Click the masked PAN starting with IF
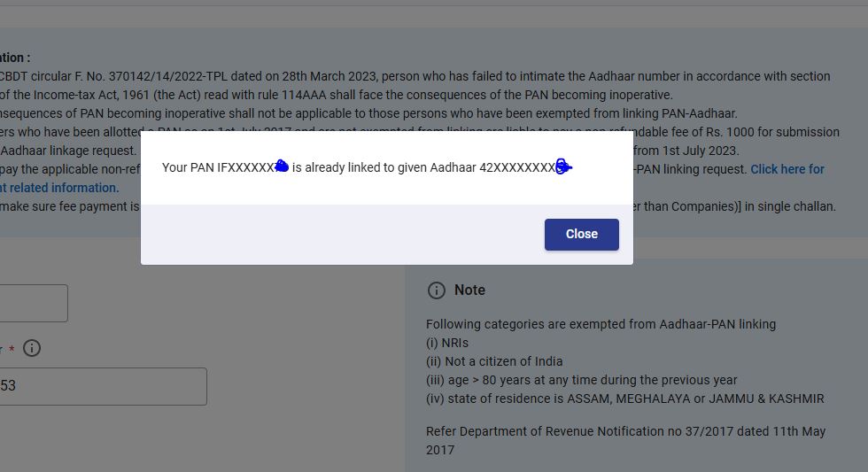Image resolution: width=868 pixels, height=472 pixels. point(246,167)
